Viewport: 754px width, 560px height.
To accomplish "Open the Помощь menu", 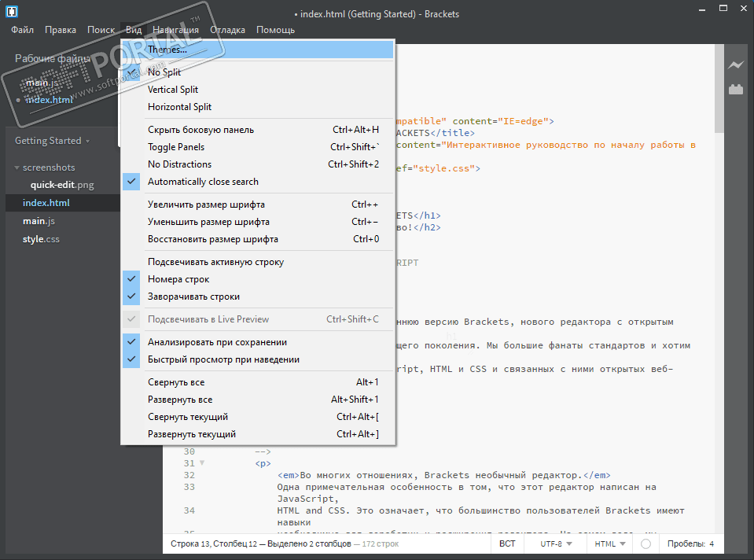I will [x=275, y=30].
